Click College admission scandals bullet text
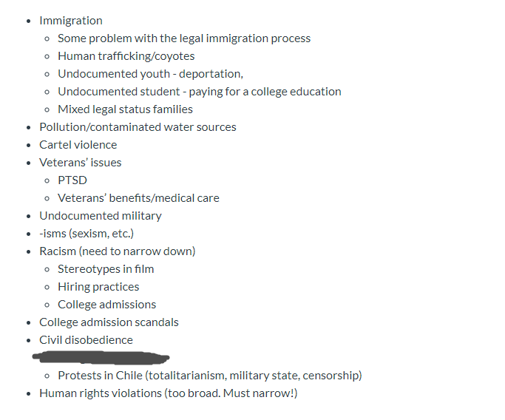This screenshot has height=420, width=505. [109, 322]
